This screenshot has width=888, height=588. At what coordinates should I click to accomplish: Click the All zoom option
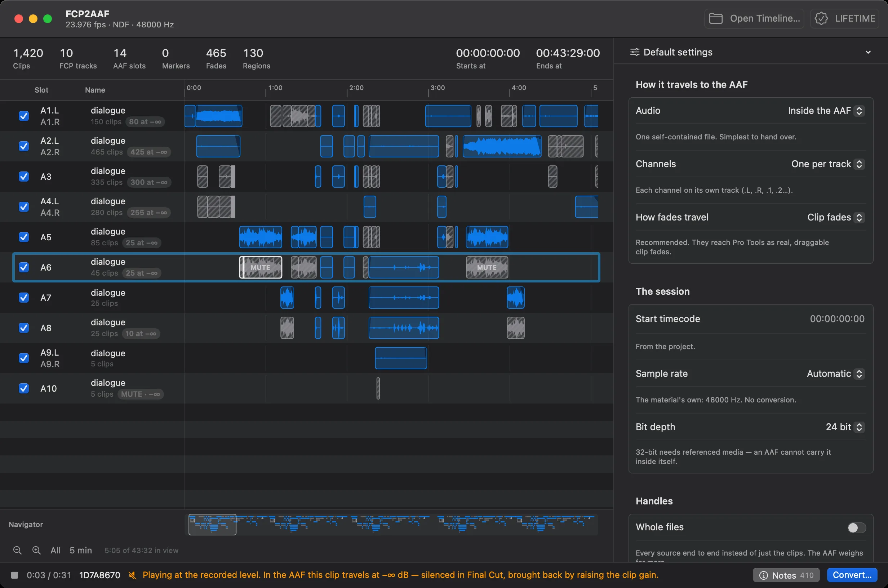pos(55,550)
